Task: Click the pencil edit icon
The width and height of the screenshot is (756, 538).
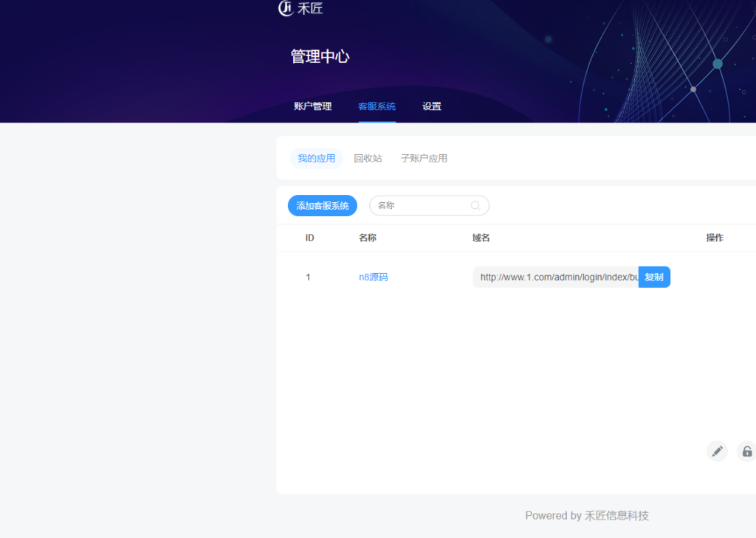Action: click(717, 451)
